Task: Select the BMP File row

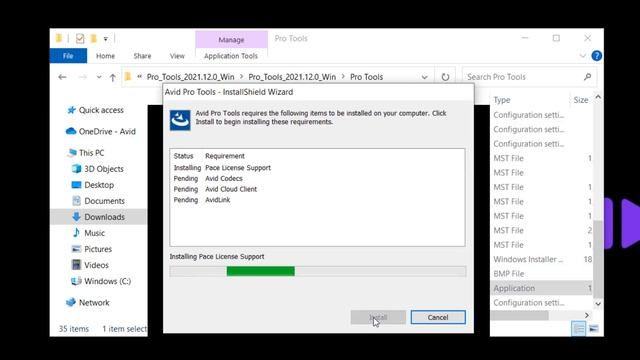Action: coord(542,273)
